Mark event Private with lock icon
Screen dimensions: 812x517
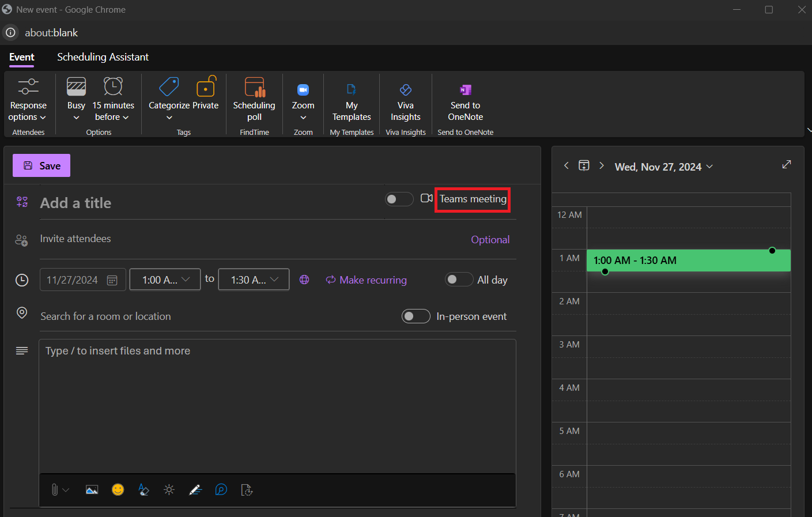[x=206, y=86]
